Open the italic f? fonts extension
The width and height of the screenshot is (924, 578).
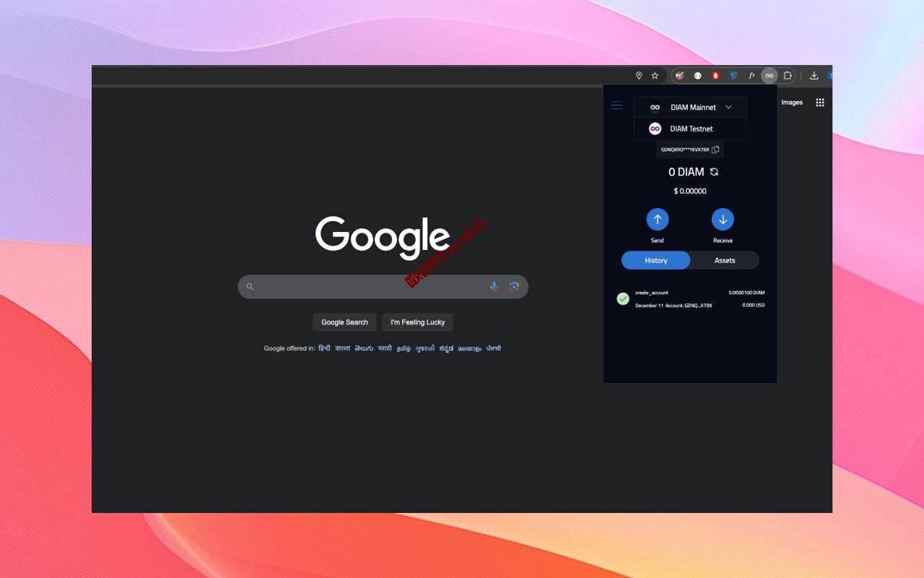pos(751,75)
